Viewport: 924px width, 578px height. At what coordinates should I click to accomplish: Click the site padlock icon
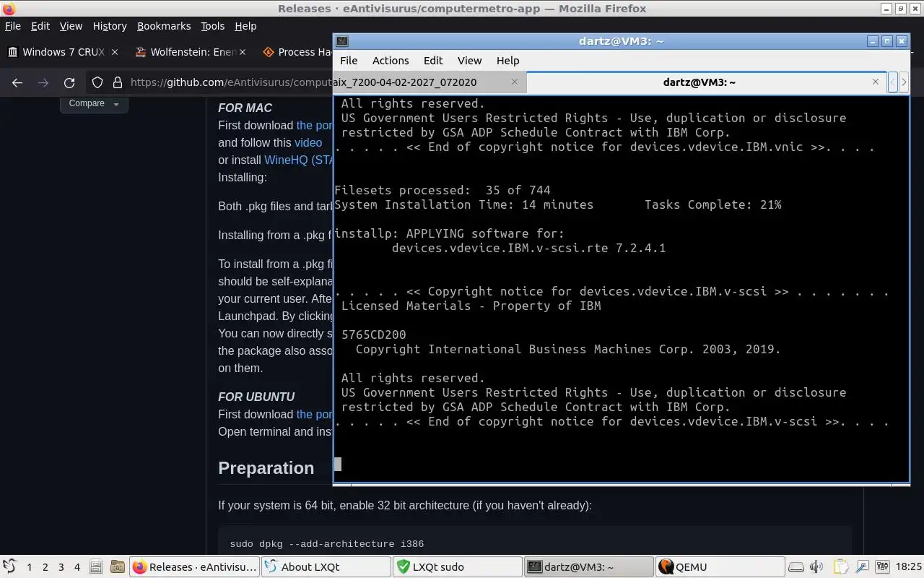[x=117, y=82]
